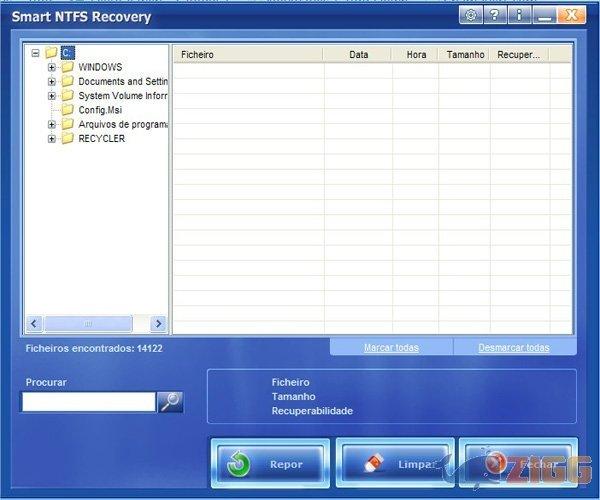The width and height of the screenshot is (600, 500).
Task: Click Tamanho in the details panel
Action: [x=293, y=396]
